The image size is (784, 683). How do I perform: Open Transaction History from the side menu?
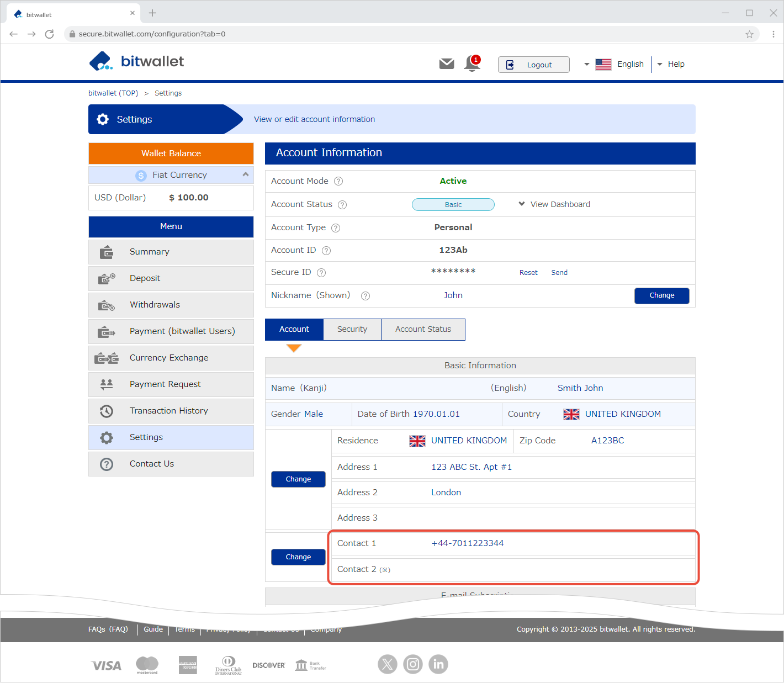coord(169,411)
